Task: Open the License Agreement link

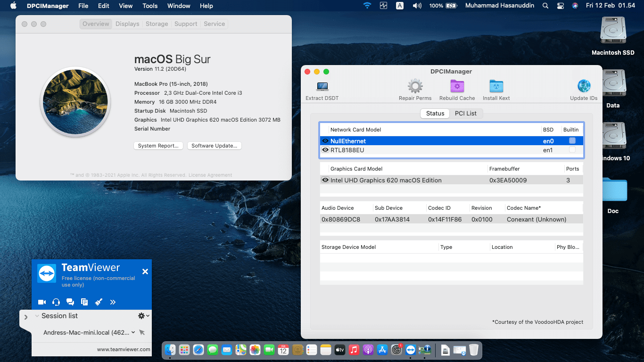Action: [210, 175]
